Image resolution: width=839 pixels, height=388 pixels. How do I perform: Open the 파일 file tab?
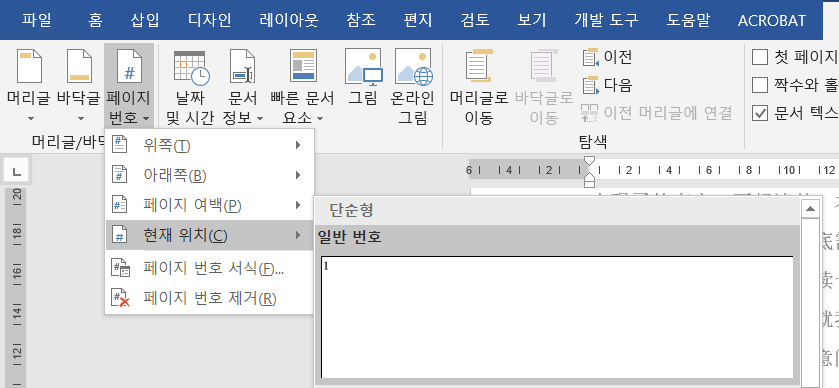36,20
